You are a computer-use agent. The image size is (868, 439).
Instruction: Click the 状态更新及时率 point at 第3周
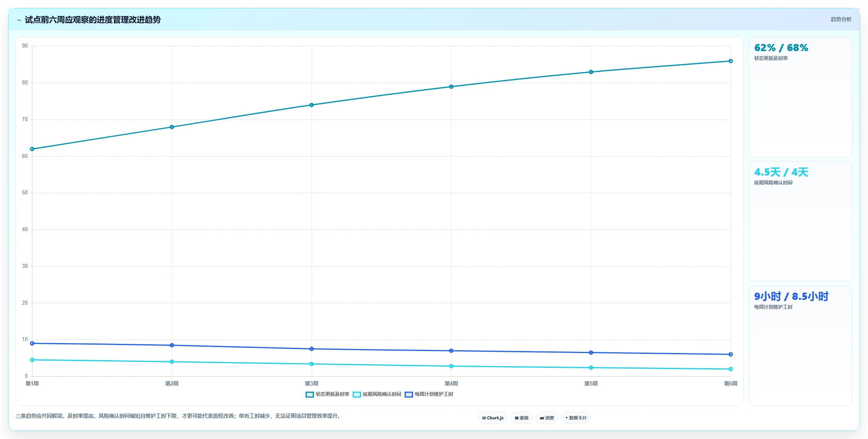coord(312,105)
